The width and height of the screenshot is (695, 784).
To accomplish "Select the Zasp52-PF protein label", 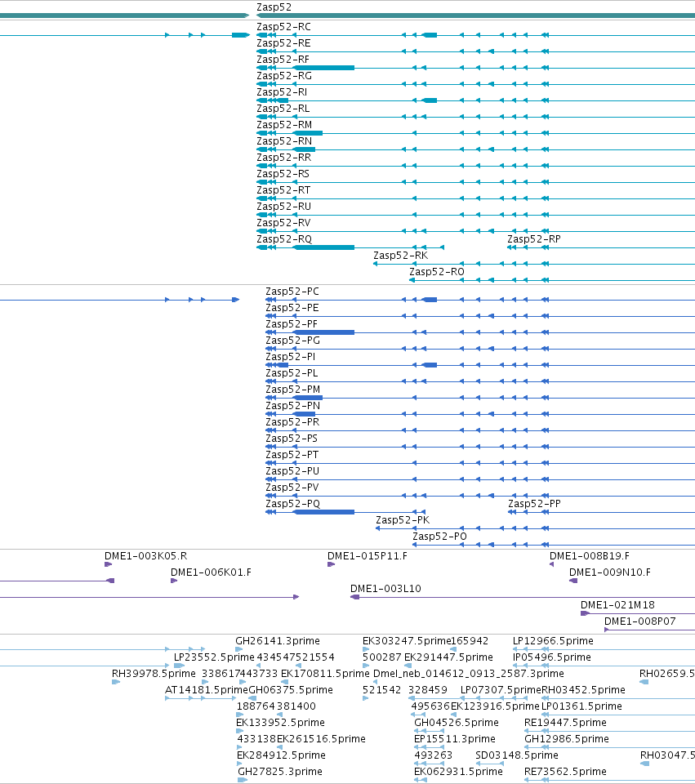I will coord(292,324).
